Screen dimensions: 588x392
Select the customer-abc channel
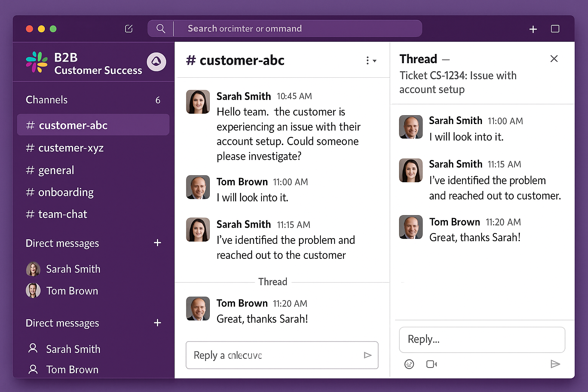point(93,125)
